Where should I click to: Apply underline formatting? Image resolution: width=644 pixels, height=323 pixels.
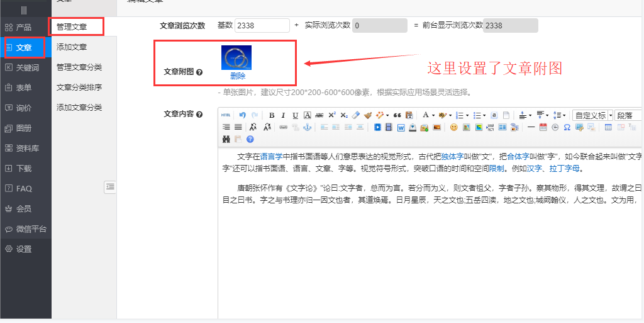point(295,115)
